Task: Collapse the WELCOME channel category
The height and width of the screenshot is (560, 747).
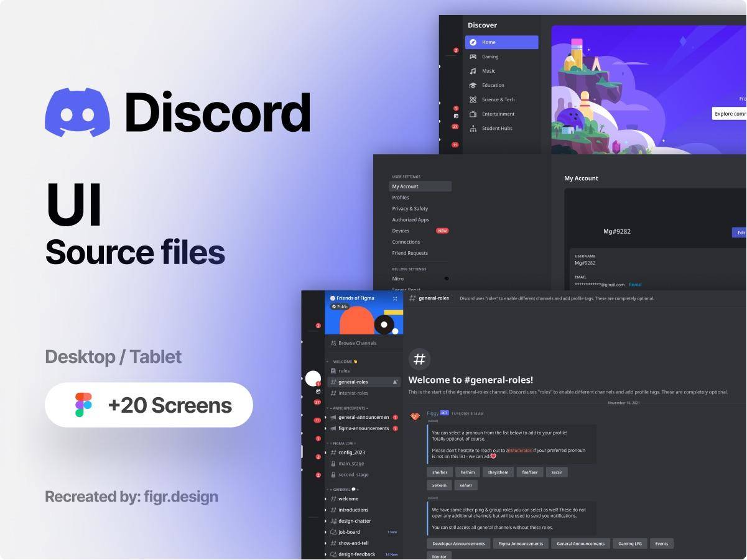Action: [346, 361]
